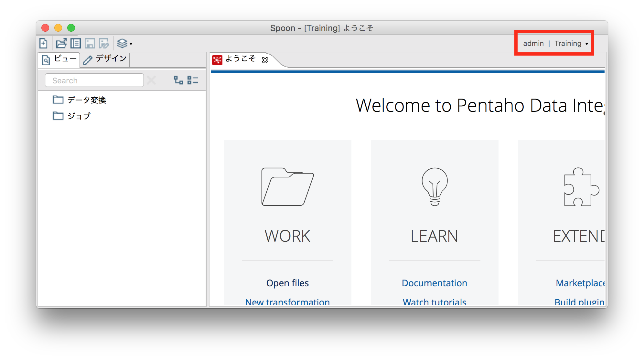
Task: Click the Perspectives layers icon
Action: [122, 43]
